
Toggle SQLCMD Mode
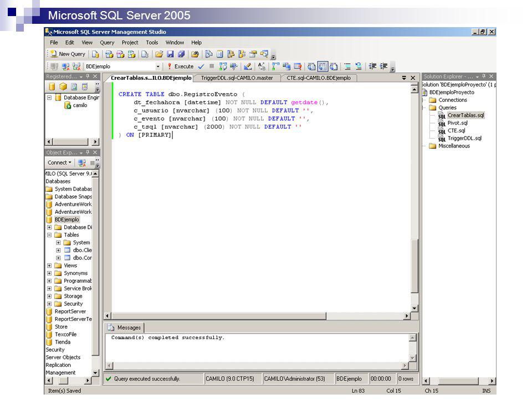click(x=298, y=66)
